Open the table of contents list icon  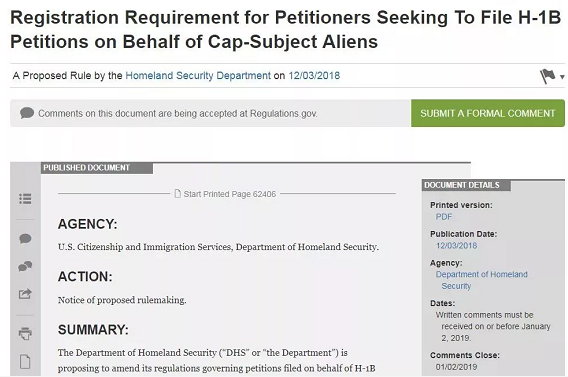[x=25, y=198]
